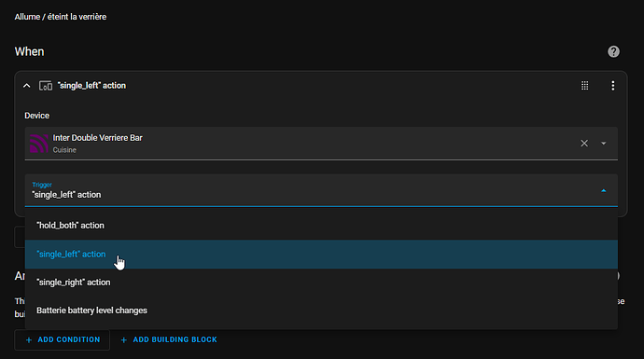Open the help icon beside When
The image size is (644, 359).
tap(613, 51)
